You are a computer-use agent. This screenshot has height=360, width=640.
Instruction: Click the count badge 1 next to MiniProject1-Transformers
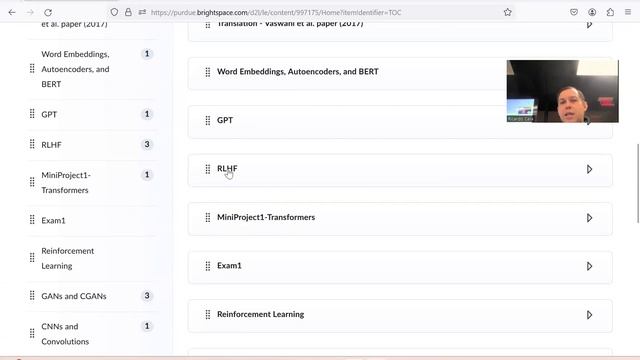[x=147, y=175]
